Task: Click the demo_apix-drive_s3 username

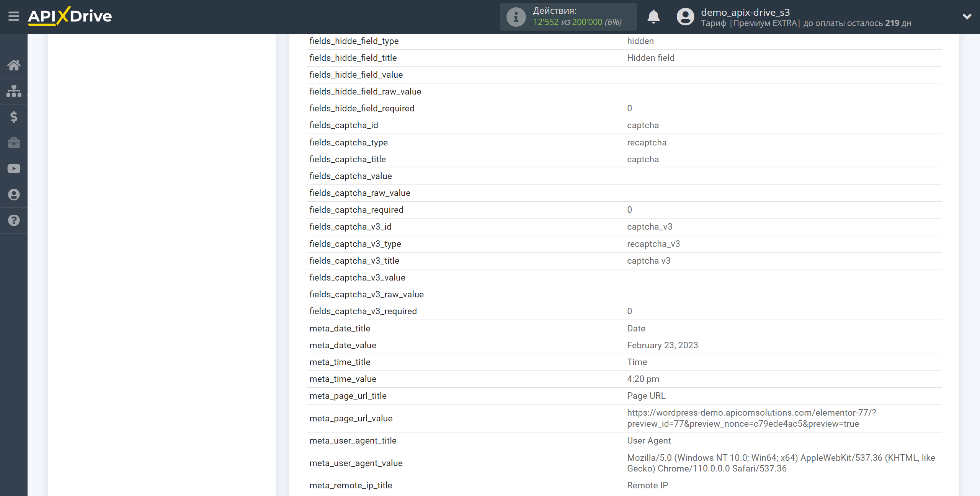Action: (x=745, y=12)
